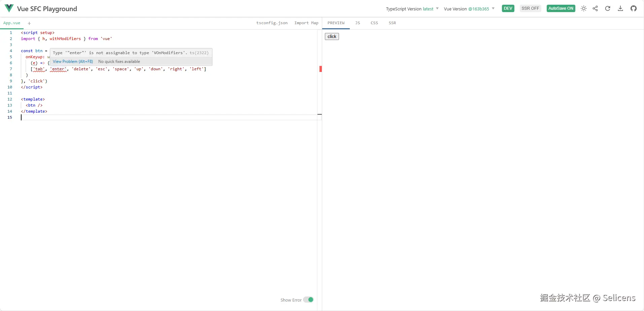Select the App.vue file tab

tap(12, 23)
